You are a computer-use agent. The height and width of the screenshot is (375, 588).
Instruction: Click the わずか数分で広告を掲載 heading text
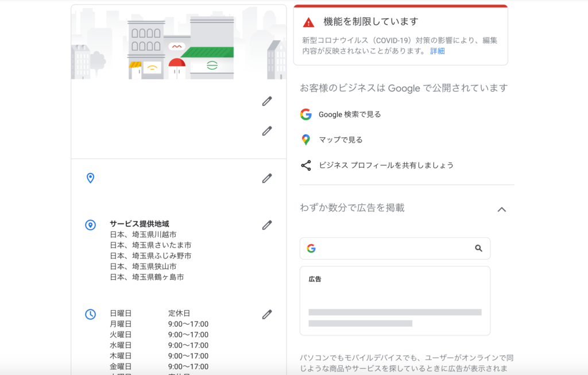(x=352, y=208)
